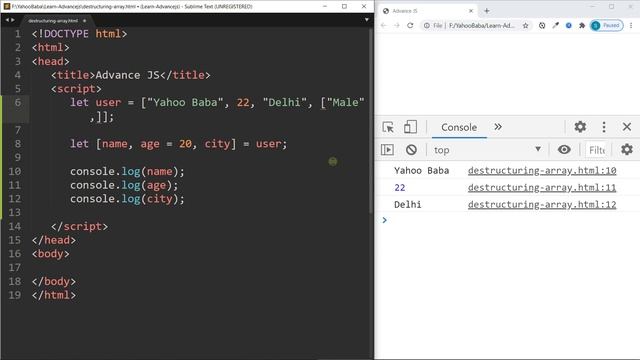Click the blue circular extension icon in Chrome
The image size is (640, 360).
pyautogui.click(x=569, y=25)
